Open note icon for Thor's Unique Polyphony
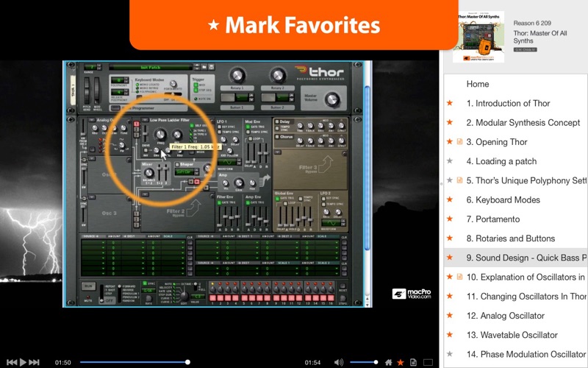The image size is (588, 368). pos(459,180)
